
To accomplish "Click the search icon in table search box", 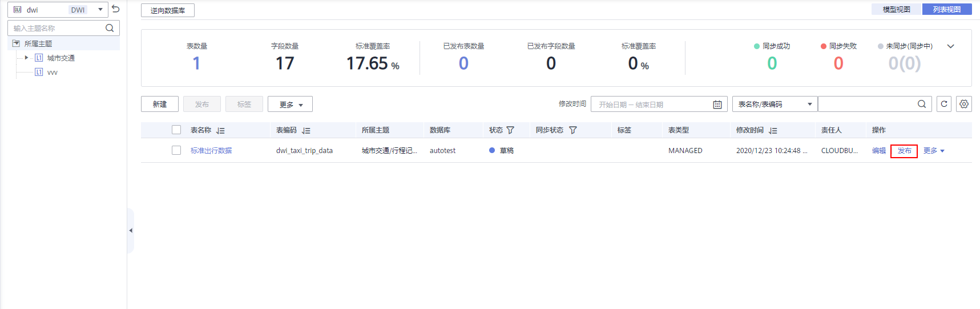I will 922,104.
